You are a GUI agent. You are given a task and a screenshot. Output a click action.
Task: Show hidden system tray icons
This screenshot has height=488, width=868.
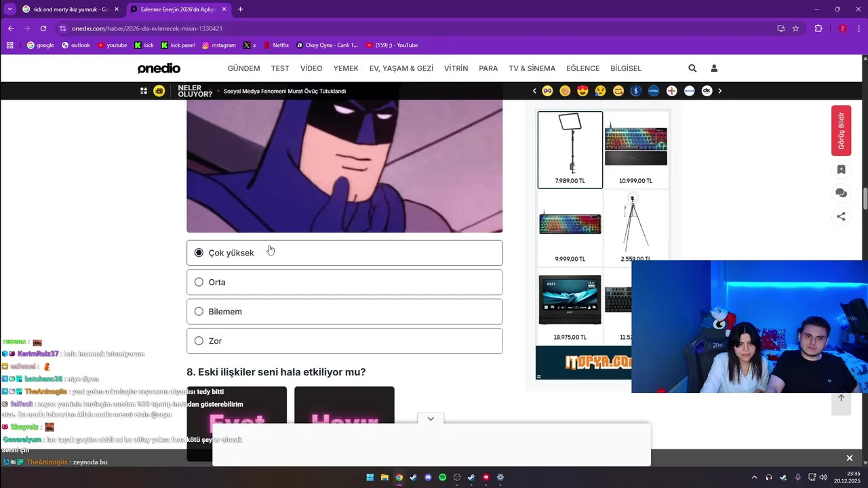click(754, 477)
